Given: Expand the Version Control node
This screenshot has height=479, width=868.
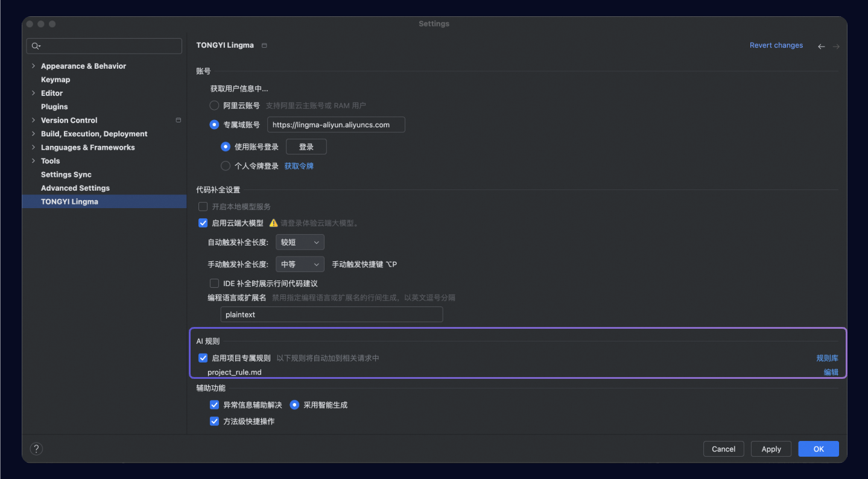Looking at the screenshot, I should point(33,120).
